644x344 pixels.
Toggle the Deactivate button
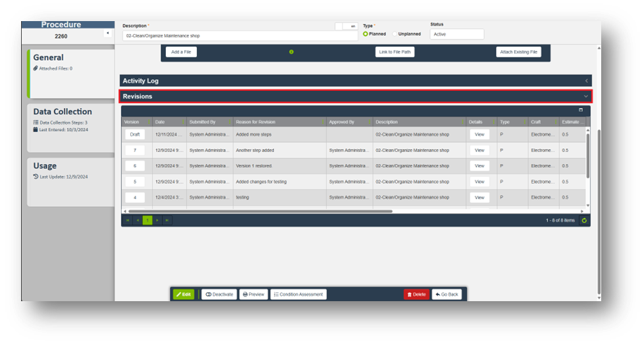click(219, 295)
